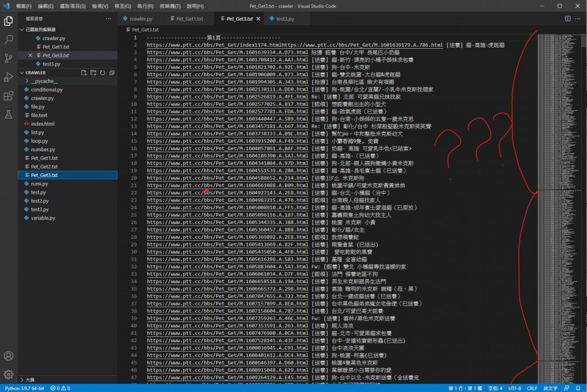This screenshot has height=392, width=587.
Task: Open notifications bell in status bar
Action: pyautogui.click(x=578, y=388)
